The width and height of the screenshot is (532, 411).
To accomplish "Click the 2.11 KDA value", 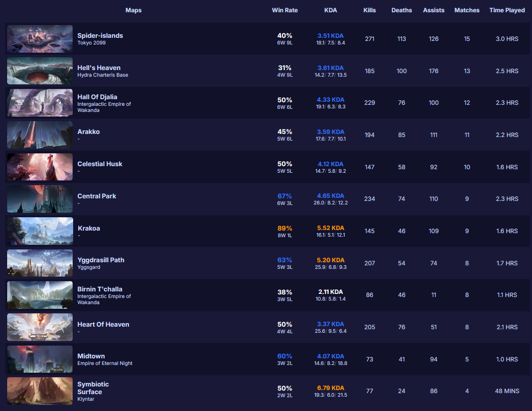I will click(330, 291).
